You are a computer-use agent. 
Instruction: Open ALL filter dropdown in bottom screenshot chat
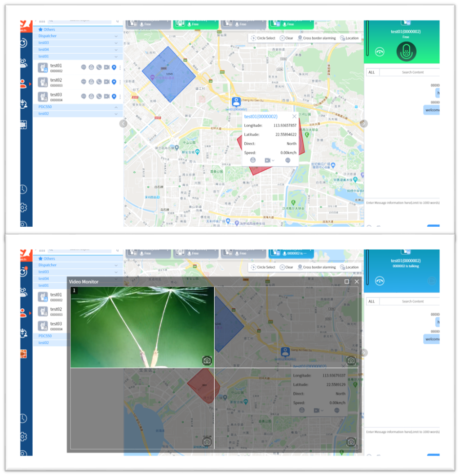pos(372,301)
